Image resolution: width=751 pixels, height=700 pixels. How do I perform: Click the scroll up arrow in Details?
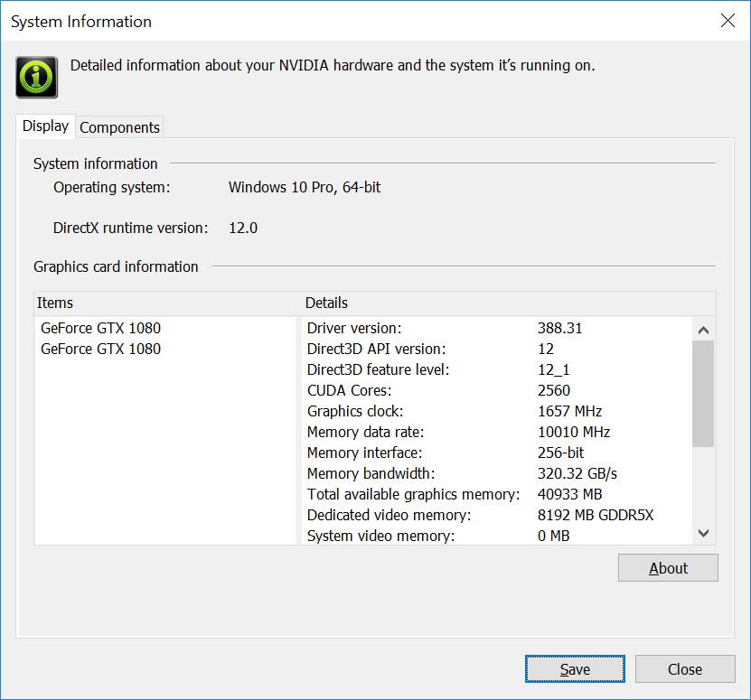coord(703,330)
